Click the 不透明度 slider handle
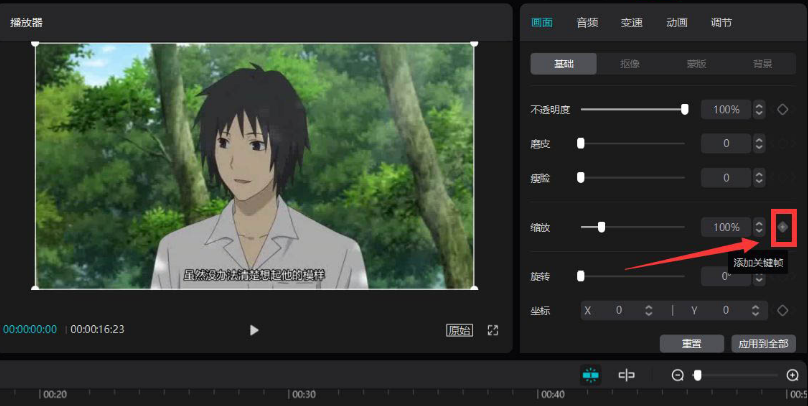 coord(684,109)
